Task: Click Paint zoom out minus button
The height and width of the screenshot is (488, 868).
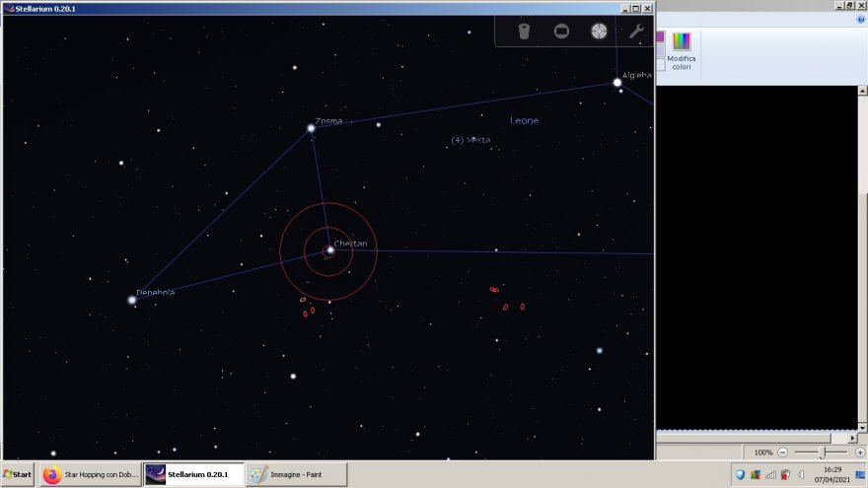Action: 783,453
